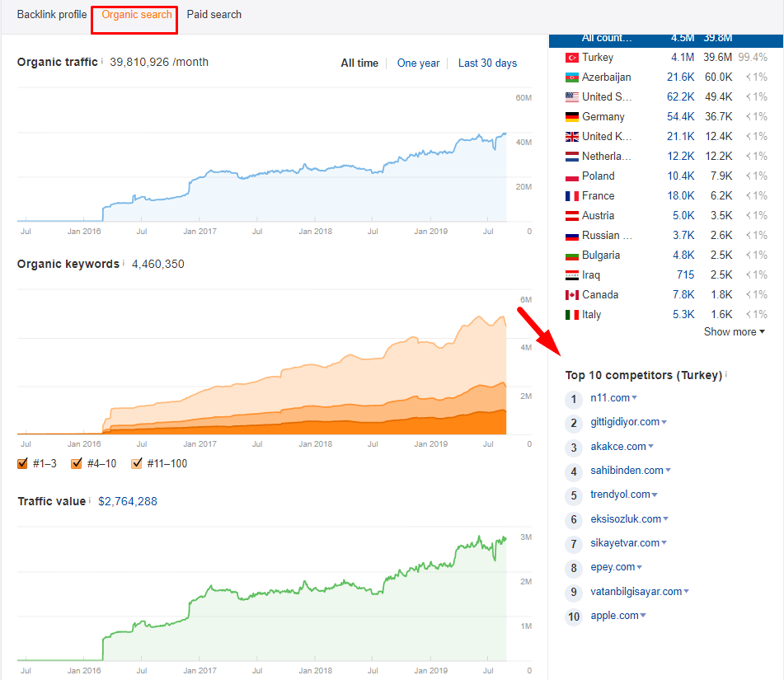This screenshot has width=784, height=680.
Task: Click Italy keywords count 5.3K
Action: (x=683, y=315)
